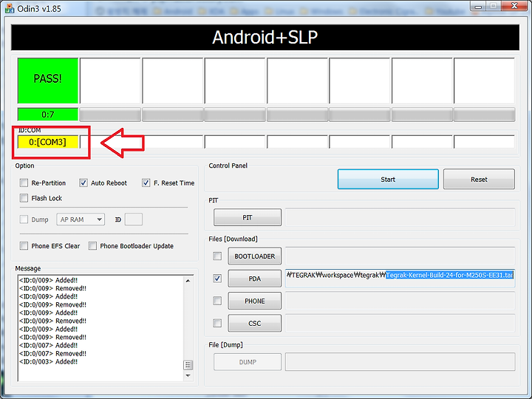Toggle the F. Reset Time checkbox
The height and width of the screenshot is (399, 532).
[146, 183]
